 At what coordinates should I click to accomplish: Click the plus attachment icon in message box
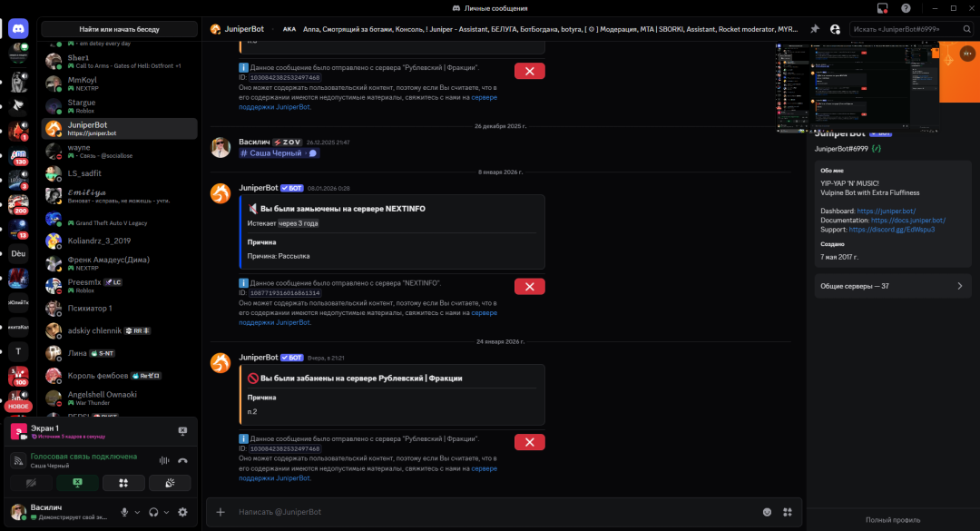[x=220, y=512]
